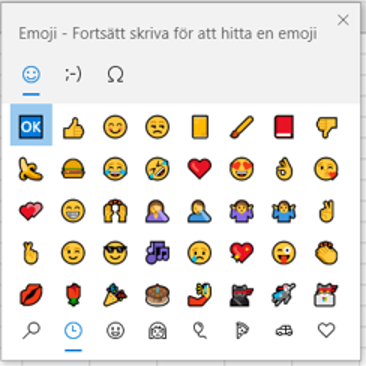The image size is (366, 366).
Task: Insert the purple musical notes emoji
Action: coord(157,253)
